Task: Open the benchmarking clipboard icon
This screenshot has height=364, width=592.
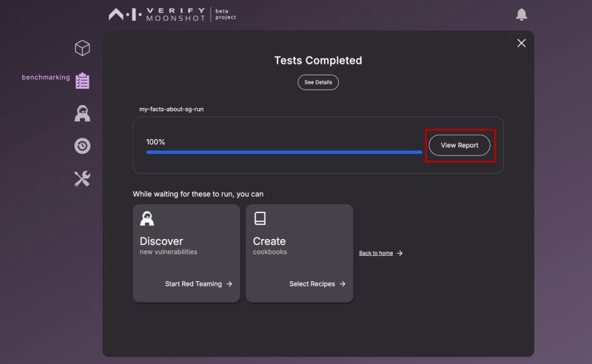Action: pyautogui.click(x=82, y=81)
